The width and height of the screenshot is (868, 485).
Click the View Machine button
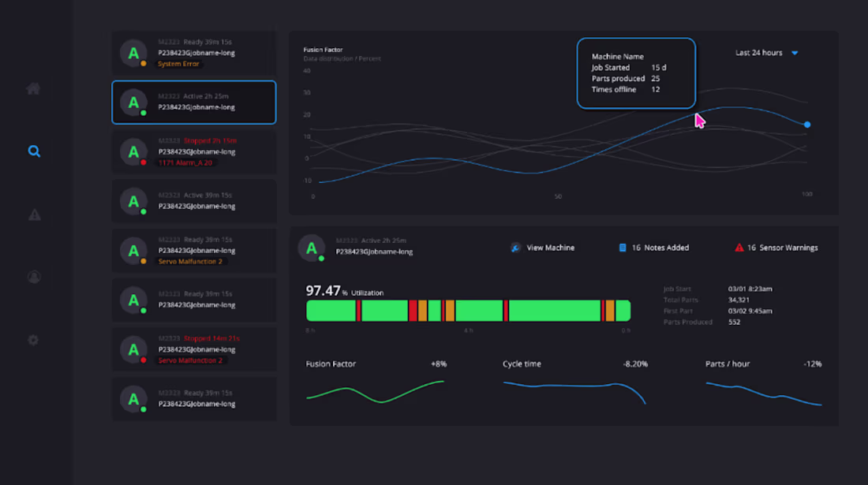pyautogui.click(x=541, y=247)
